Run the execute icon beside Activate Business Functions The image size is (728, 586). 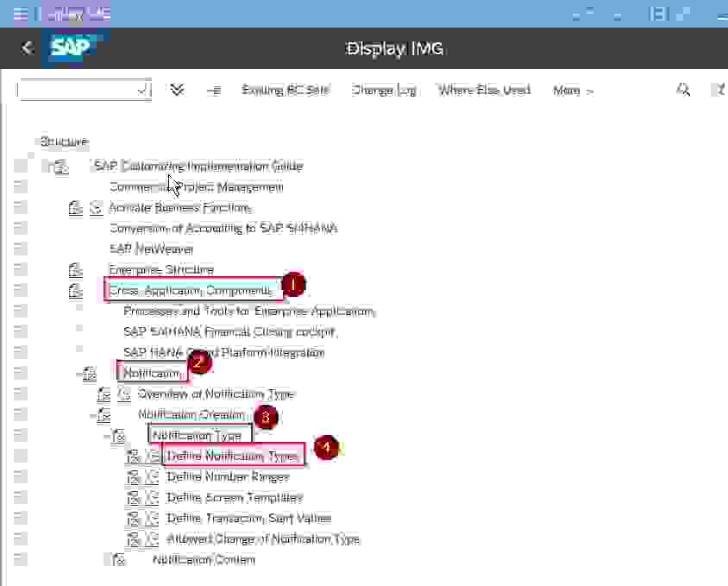pyautogui.click(x=96, y=208)
